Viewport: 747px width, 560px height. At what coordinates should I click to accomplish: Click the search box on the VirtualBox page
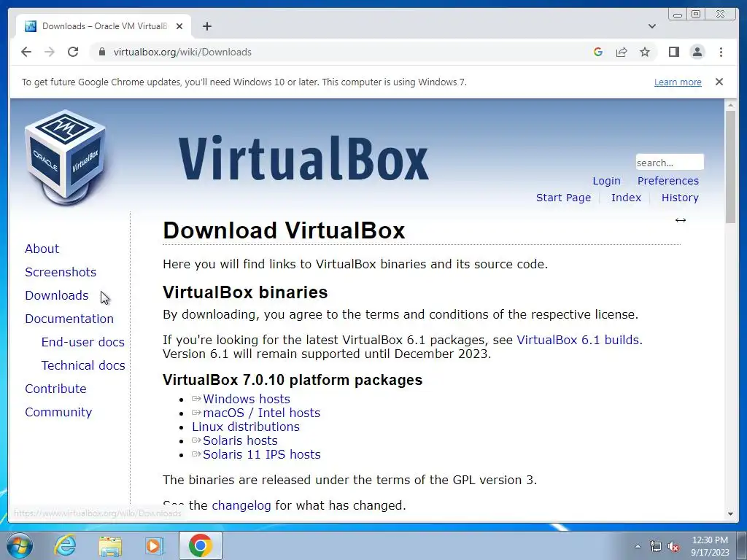coord(670,163)
